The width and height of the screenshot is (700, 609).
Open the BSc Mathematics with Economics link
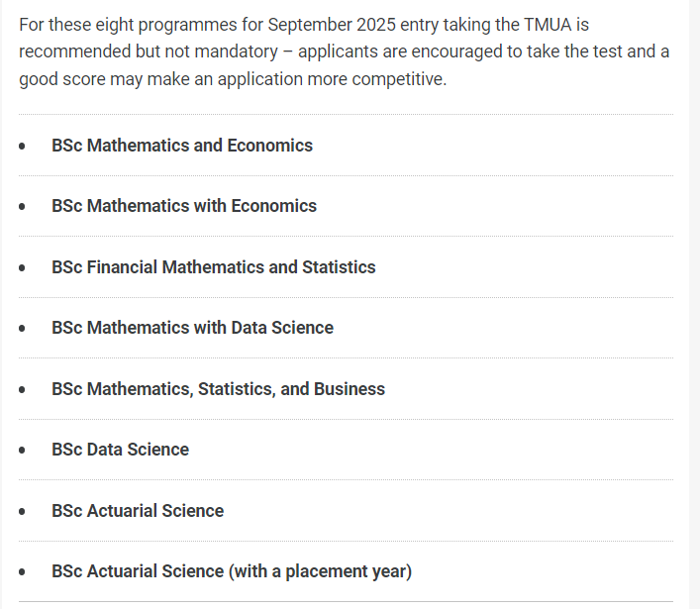[x=184, y=206]
